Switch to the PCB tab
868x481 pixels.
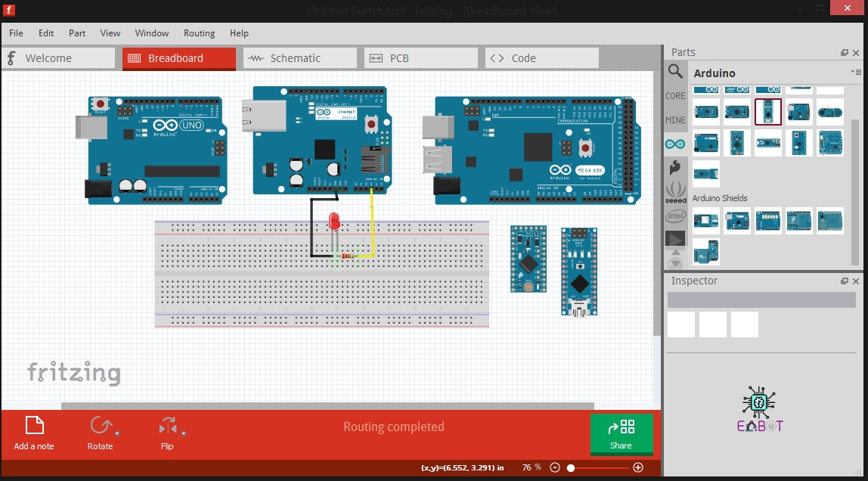(420, 58)
